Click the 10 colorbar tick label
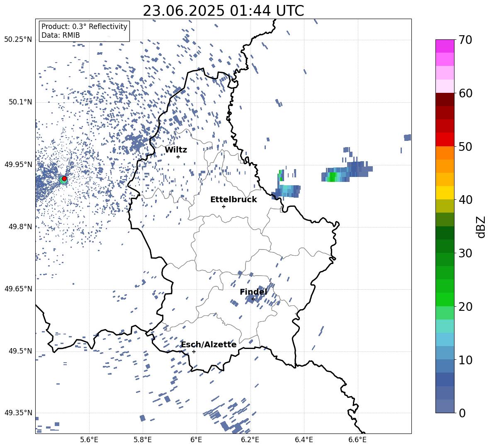This screenshot has height=448, width=491. 465,360
